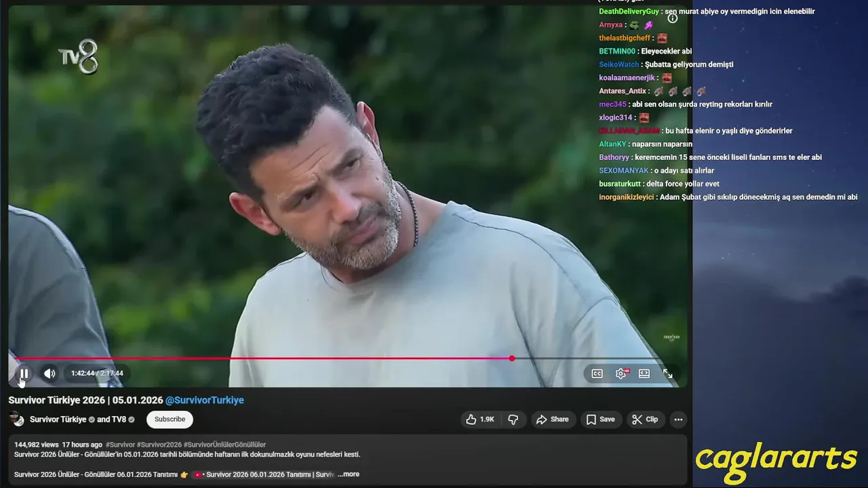Open the #Survivor2026 hashtag
Screen dimensions: 868x488
[159, 445]
